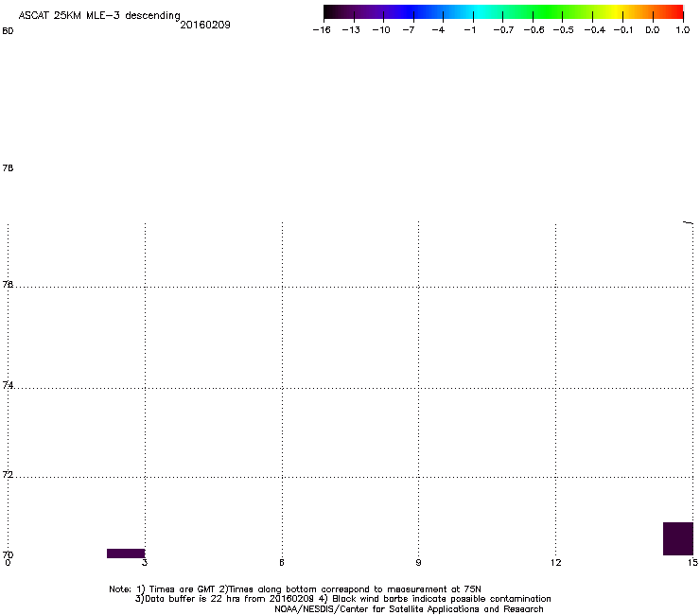700x615 pixels.
Task: Click the color bar label -13
Action: point(351,30)
